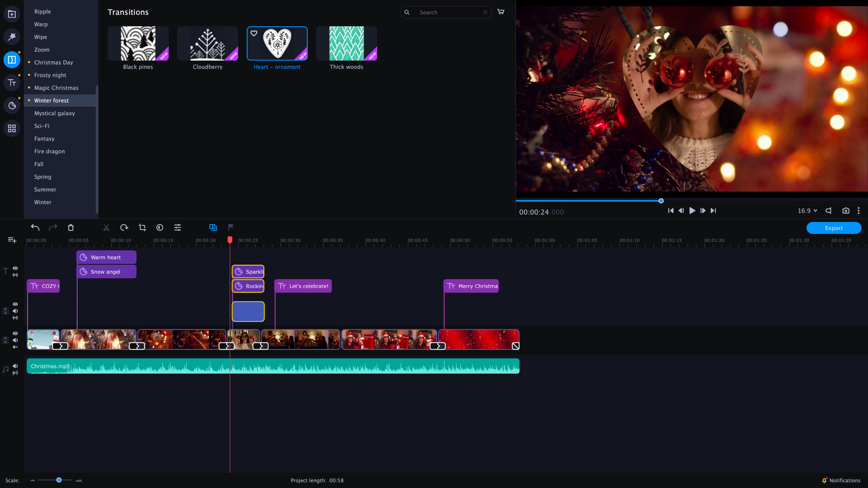Hide the titles track with the eye toggle

[x=15, y=268]
